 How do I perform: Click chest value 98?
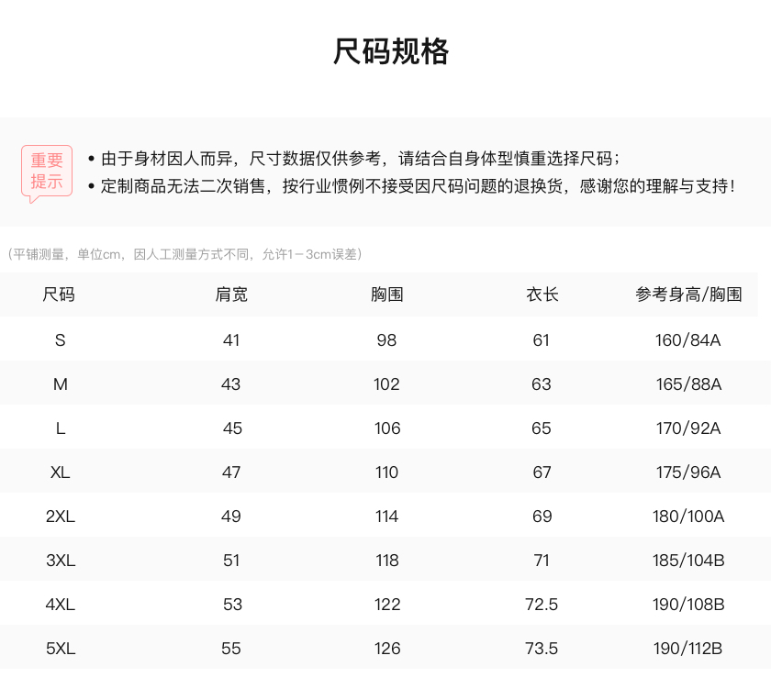(x=387, y=340)
